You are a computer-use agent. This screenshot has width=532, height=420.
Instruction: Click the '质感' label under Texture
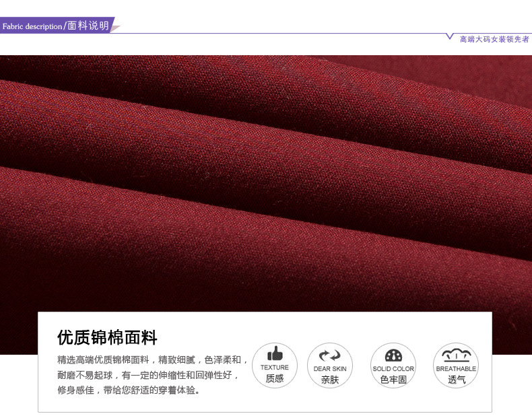click(275, 379)
